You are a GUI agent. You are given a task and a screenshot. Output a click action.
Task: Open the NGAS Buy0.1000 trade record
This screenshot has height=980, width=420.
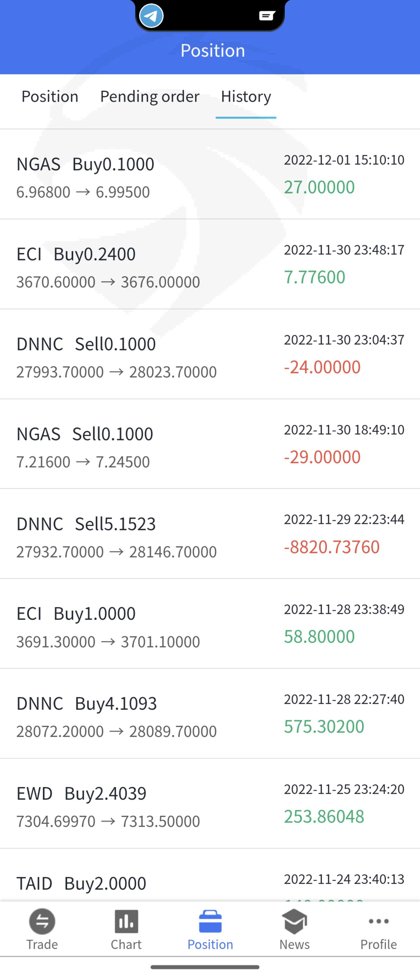point(210,174)
